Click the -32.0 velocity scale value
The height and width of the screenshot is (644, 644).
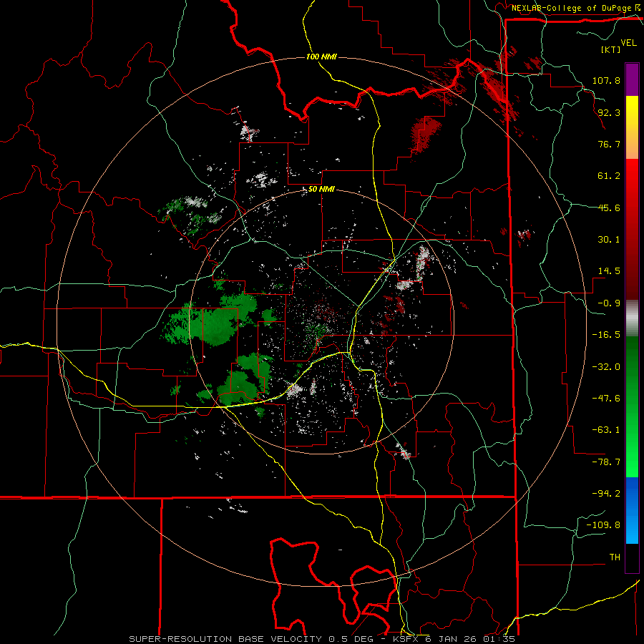[x=606, y=367]
